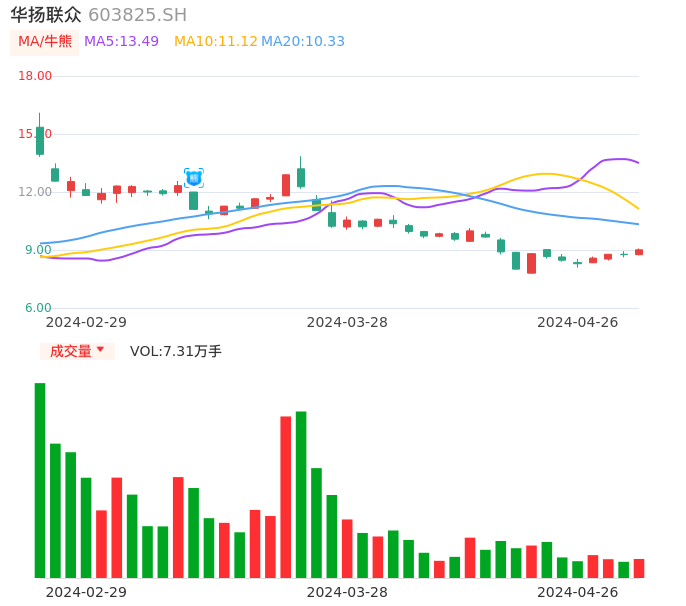
Task: Click the 2024-03-28 date under price chart
Action: pyautogui.click(x=347, y=322)
